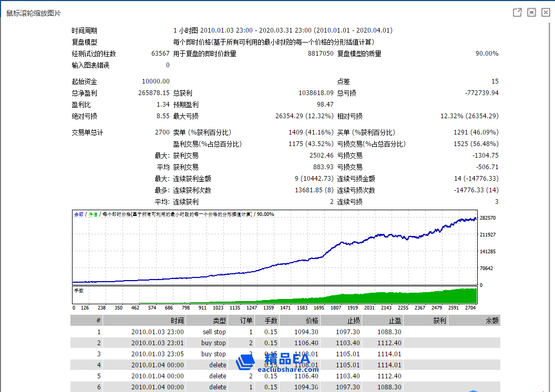The width and height of the screenshot is (555, 392).
Task: Click the eaclubshare.com watermark text
Action: coord(288,369)
